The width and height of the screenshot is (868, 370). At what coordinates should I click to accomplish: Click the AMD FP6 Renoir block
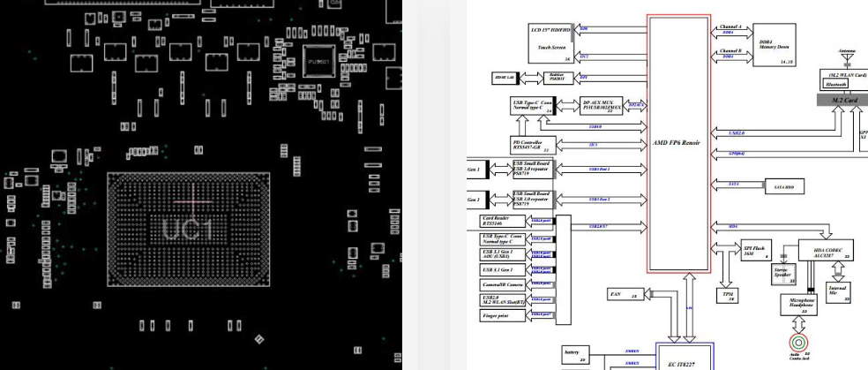[678, 143]
